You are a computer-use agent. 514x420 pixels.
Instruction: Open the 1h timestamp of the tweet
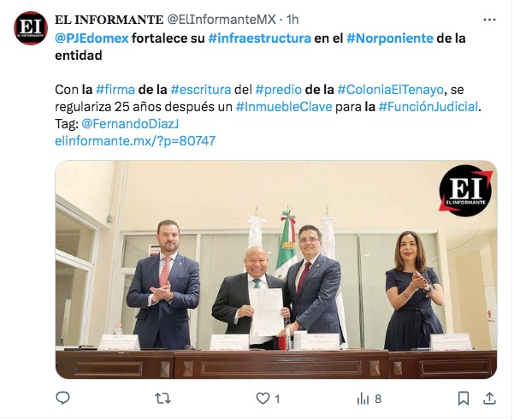click(292, 20)
